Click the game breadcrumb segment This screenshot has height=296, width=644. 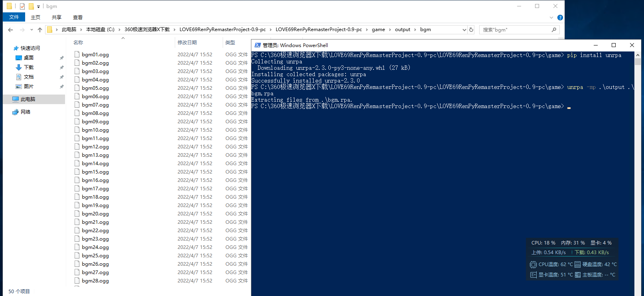(378, 30)
